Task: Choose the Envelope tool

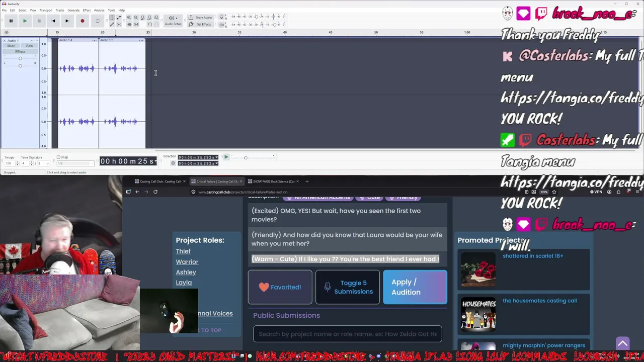Action: [x=119, y=18]
